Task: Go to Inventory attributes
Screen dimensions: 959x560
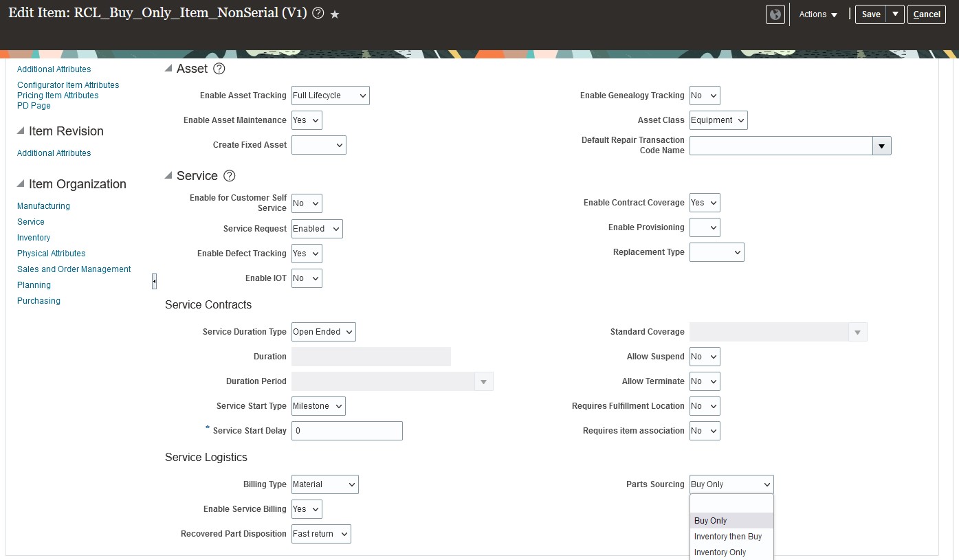Action: click(x=34, y=238)
